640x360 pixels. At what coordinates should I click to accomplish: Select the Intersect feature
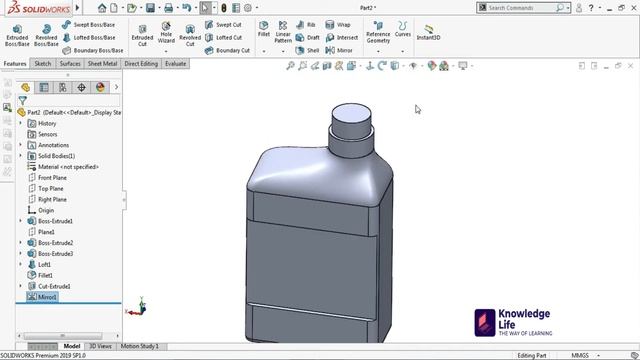[x=342, y=38]
